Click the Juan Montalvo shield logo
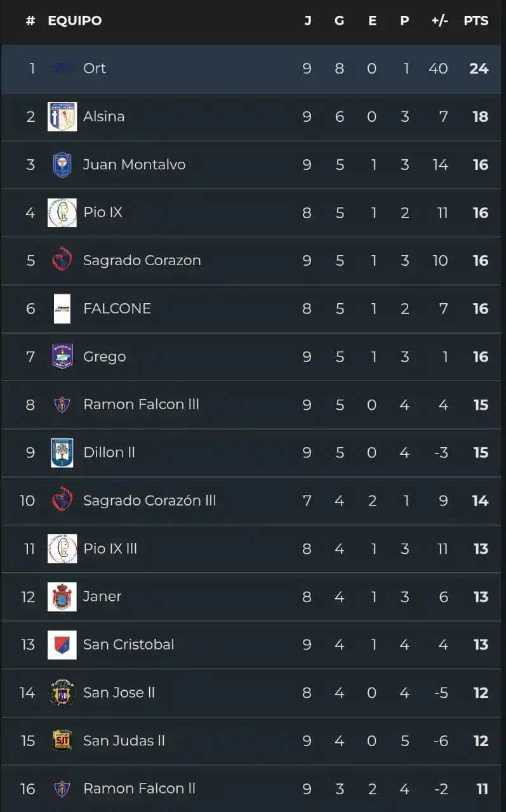Viewport: 506px width, 812px height. pos(62,165)
